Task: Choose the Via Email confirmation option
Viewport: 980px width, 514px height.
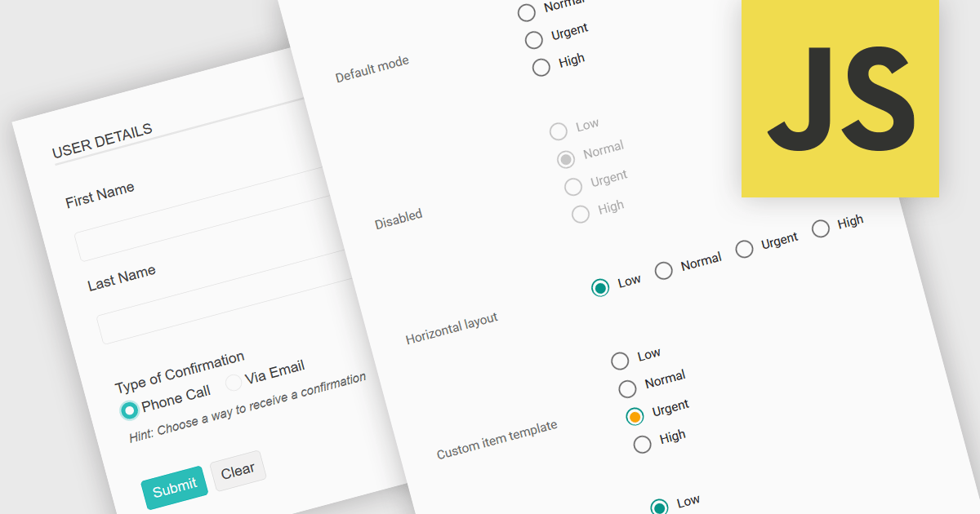Action: point(234,381)
